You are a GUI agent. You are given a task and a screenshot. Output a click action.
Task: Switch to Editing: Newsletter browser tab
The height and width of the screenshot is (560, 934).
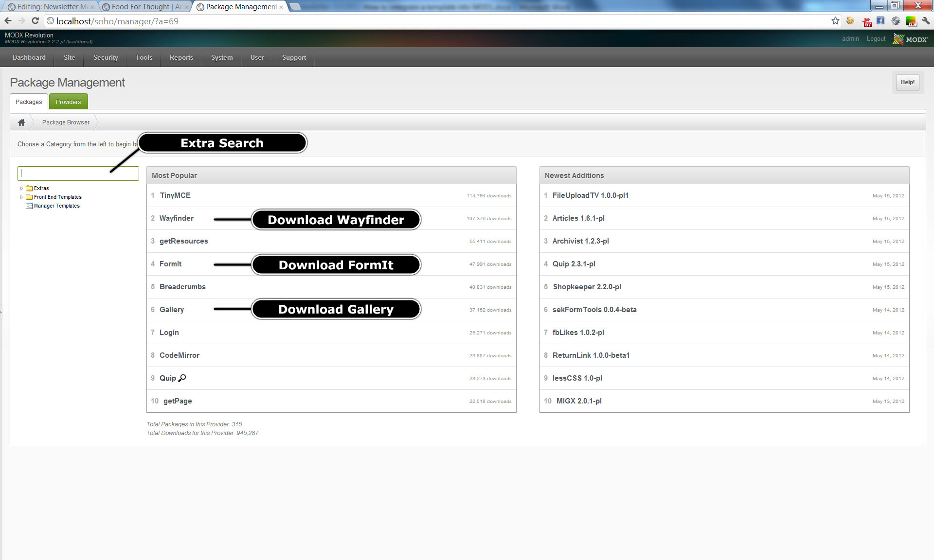coord(51,7)
